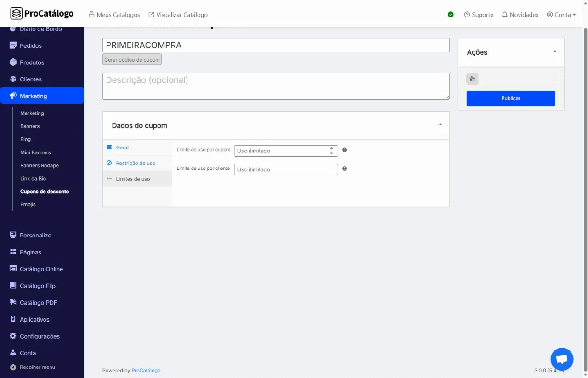Image resolution: width=588 pixels, height=378 pixels.
Task: Increase Limite de uso por cupom stepper
Action: pos(331,148)
